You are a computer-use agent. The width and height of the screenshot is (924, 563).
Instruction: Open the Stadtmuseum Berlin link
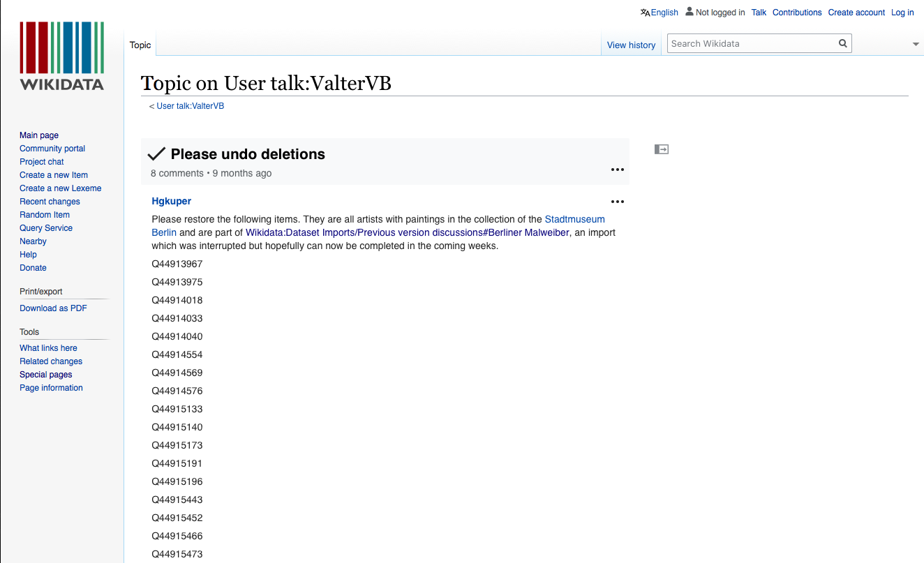[x=574, y=219]
